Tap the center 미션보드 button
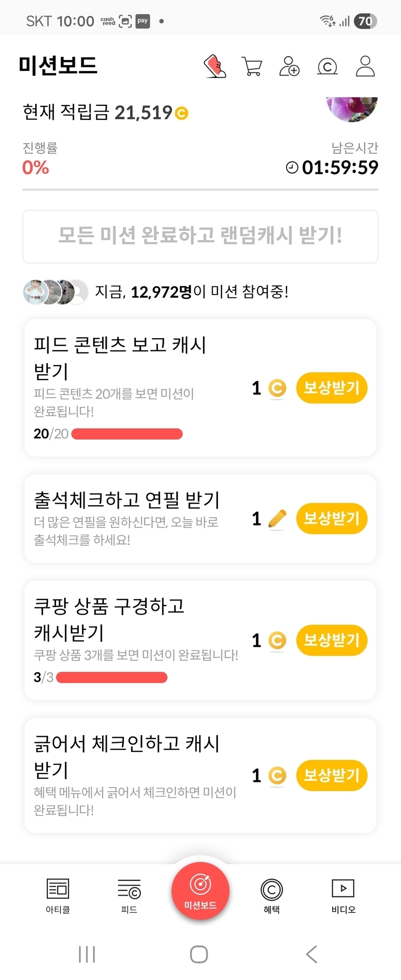 point(200,891)
